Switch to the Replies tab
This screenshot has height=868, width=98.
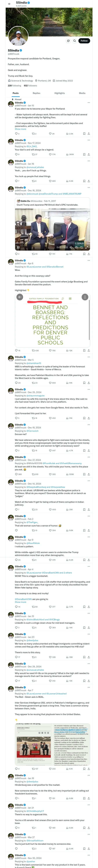(x=36, y=93)
